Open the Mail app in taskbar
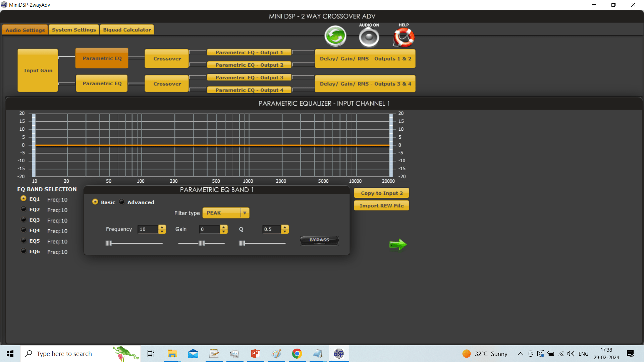Viewport: 644px width, 362px height. (193, 354)
